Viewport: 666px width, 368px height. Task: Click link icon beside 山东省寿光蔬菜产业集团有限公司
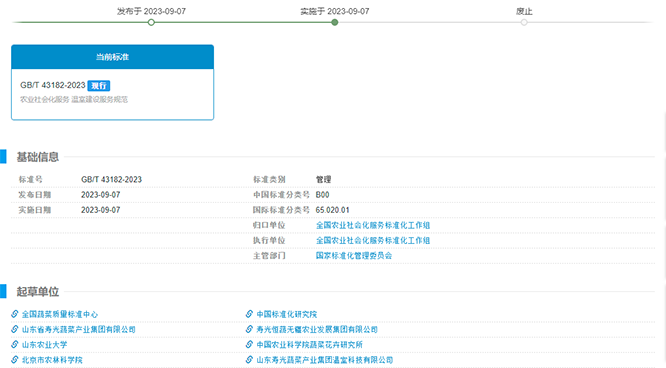tap(15, 329)
